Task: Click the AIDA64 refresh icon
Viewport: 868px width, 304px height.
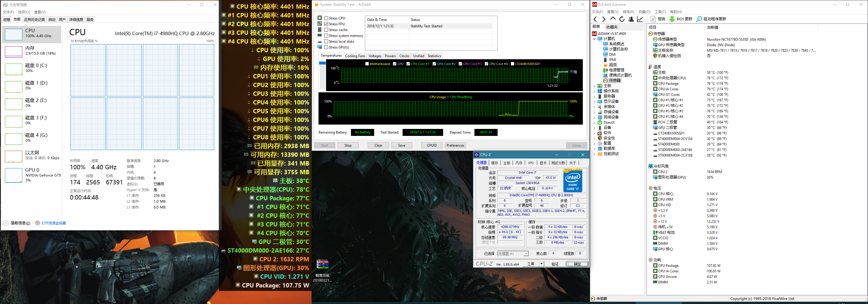Action: 622,19
